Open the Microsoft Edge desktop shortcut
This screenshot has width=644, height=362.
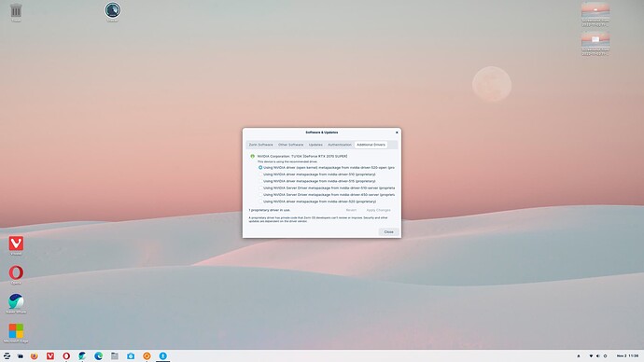16,333
